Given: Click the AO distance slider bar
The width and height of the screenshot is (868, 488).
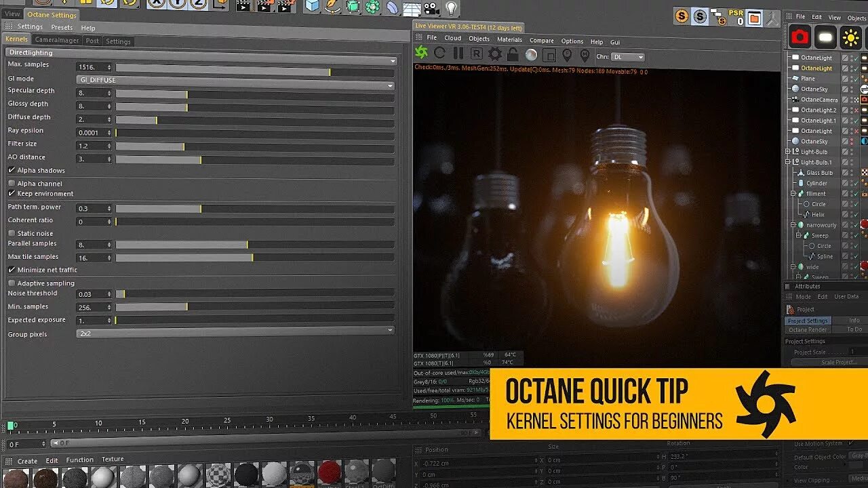Looking at the screenshot, I should pyautogui.click(x=255, y=159).
